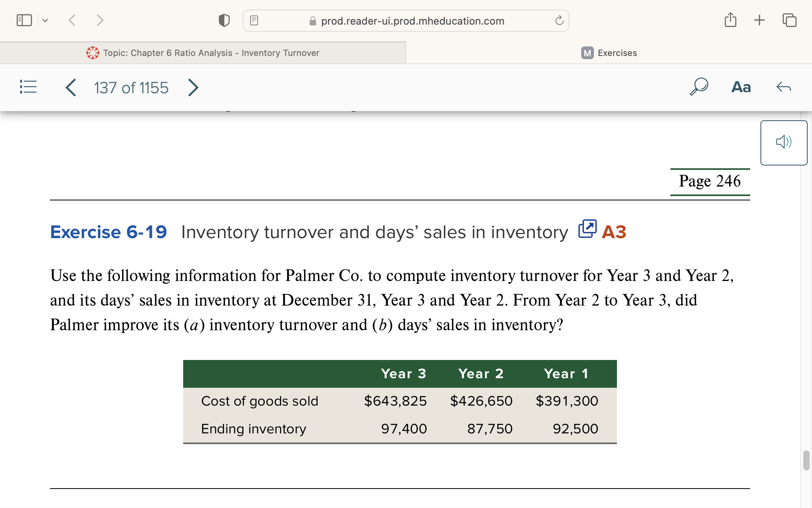Go to next reader page
812x508 pixels.
tap(193, 87)
